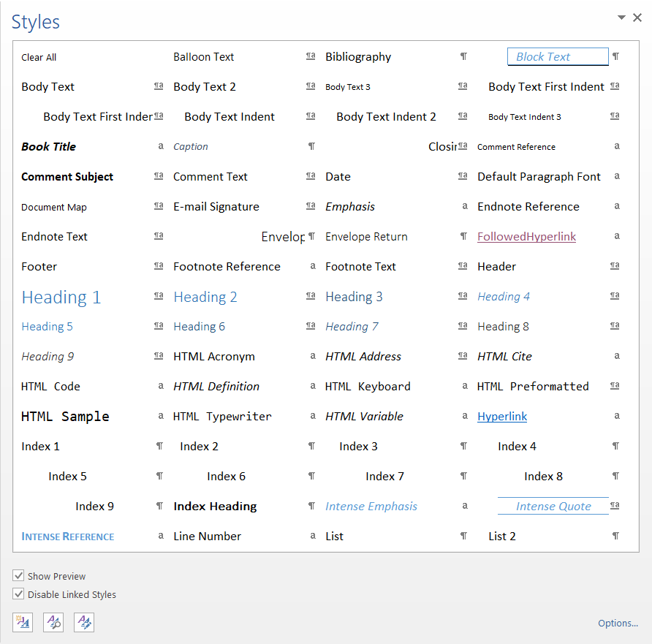Viewport: 652px width, 644px height.
Task: Apply the HTML Definition style
Action: click(216, 386)
